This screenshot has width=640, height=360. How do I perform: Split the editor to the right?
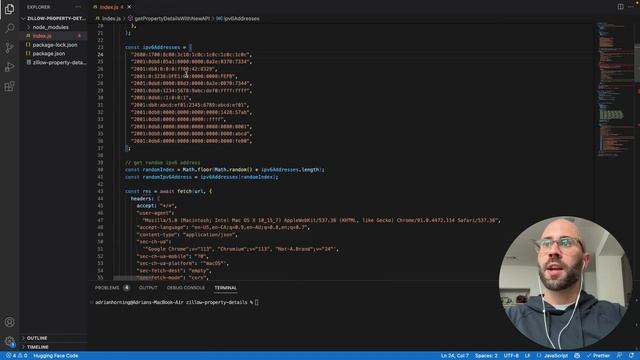pyautogui.click(x=620, y=7)
